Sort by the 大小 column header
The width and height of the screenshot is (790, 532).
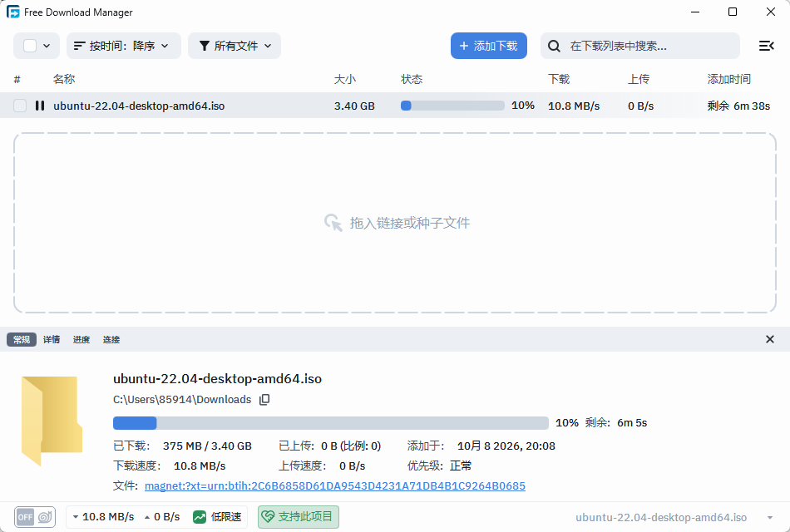pyautogui.click(x=345, y=79)
